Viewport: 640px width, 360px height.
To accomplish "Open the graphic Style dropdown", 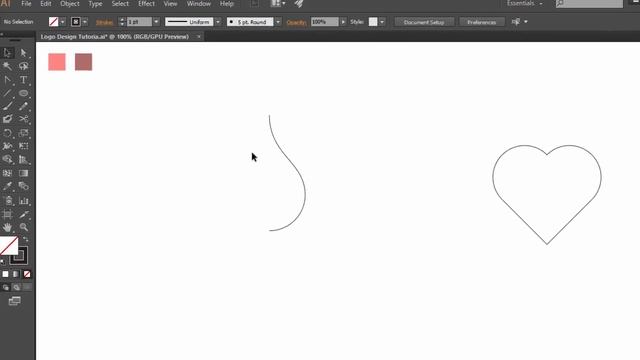I will point(382,22).
